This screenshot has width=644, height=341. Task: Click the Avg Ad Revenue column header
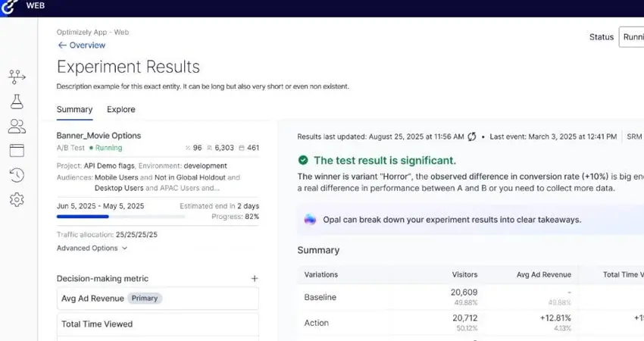pos(544,274)
